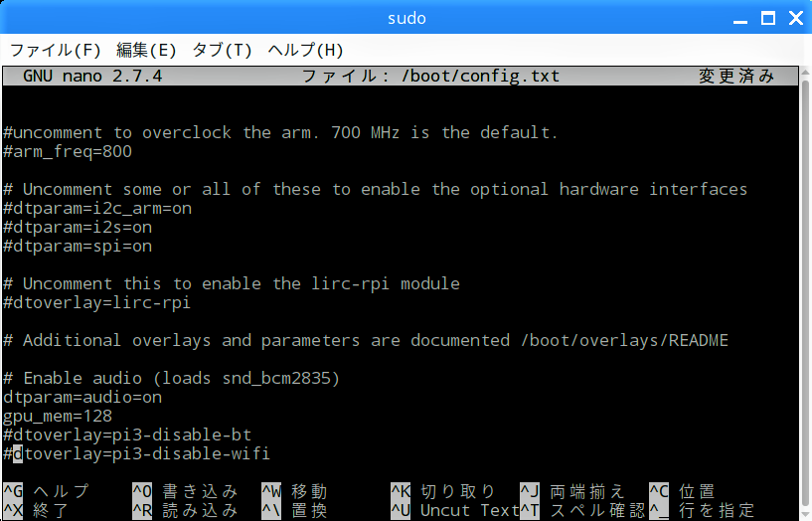Click the '^G ヘルプ' shortcut hint
Image resolution: width=812 pixels, height=521 pixels.
pos(46,491)
